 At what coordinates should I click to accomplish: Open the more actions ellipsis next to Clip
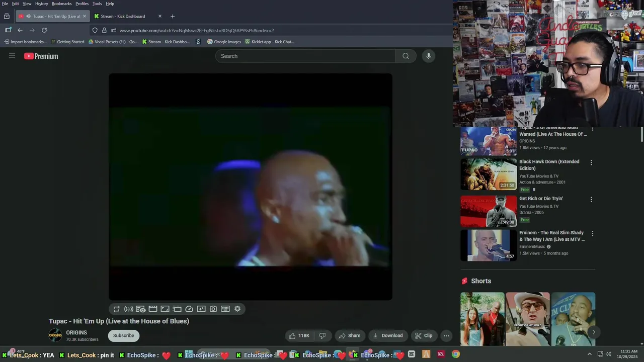pos(446,336)
